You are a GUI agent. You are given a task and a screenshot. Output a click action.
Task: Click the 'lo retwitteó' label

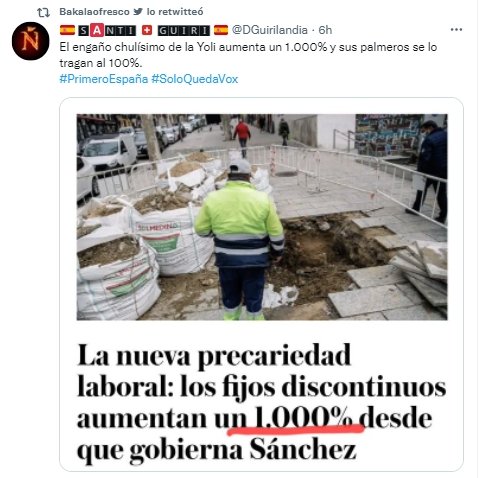click(x=175, y=12)
